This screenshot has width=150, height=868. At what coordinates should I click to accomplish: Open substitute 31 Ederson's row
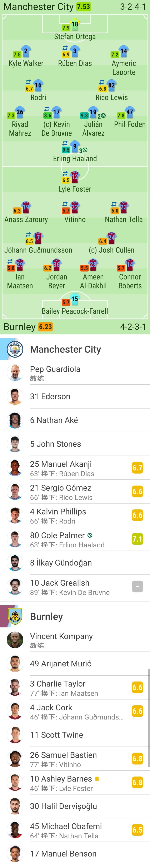point(75,397)
